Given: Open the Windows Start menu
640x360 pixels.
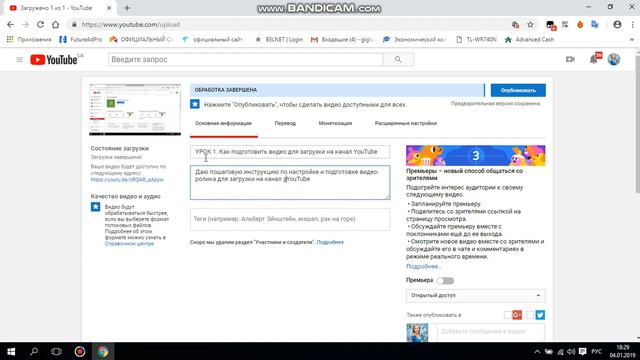Looking at the screenshot, I should point(11,351).
